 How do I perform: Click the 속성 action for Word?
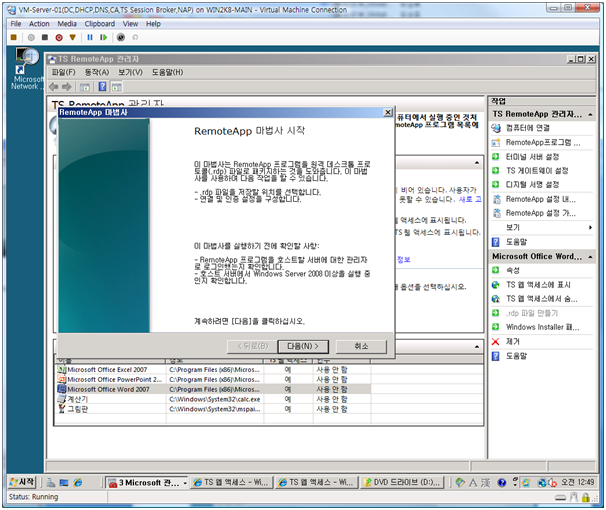tap(512, 270)
